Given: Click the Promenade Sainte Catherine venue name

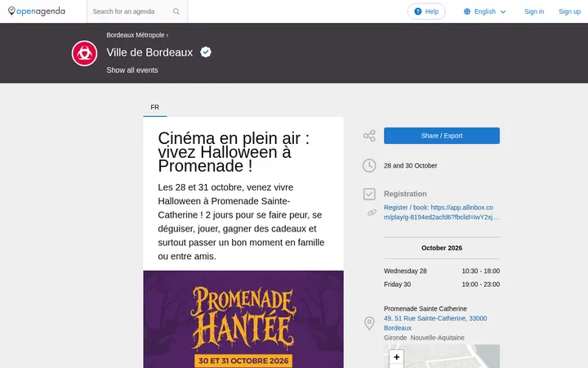Looking at the screenshot, I should [x=425, y=308].
